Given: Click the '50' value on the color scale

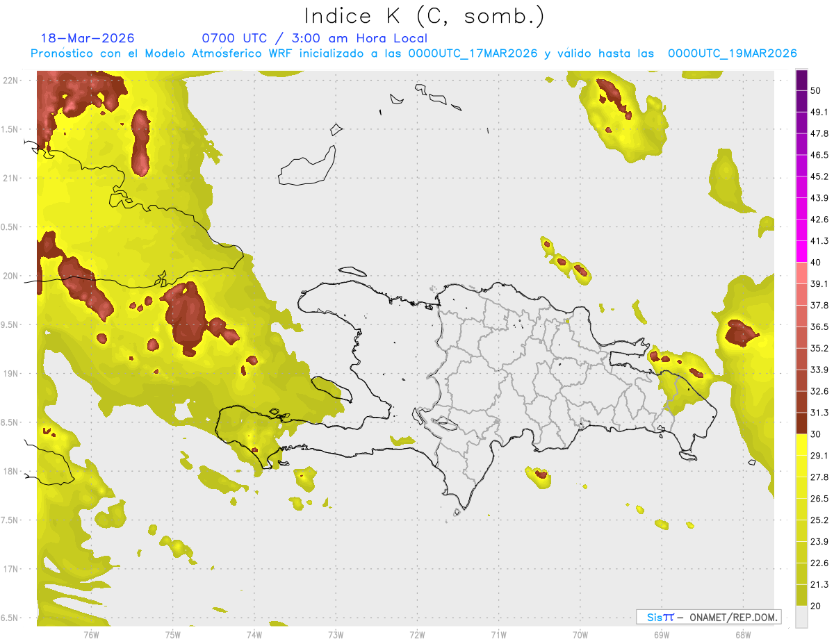Looking at the screenshot, I should (816, 91).
